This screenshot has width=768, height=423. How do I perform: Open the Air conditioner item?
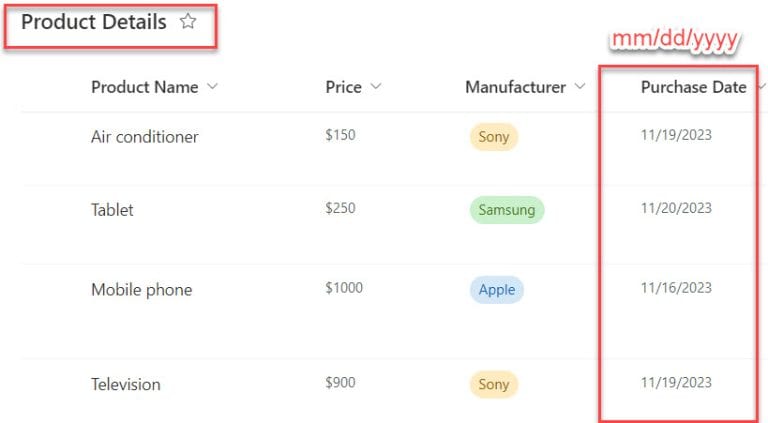(145, 137)
